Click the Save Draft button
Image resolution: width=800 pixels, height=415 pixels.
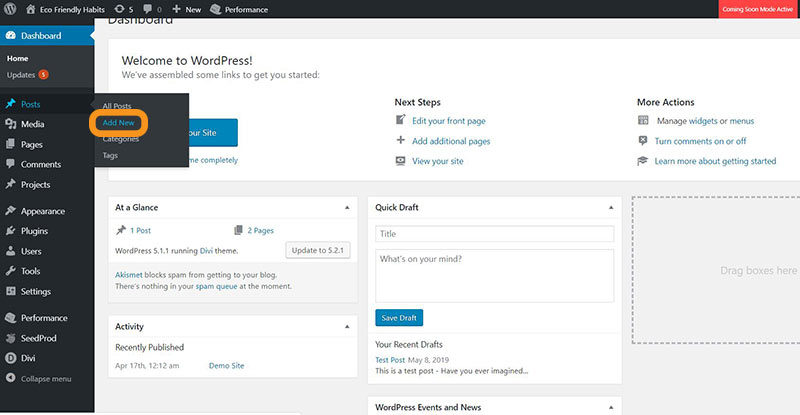click(399, 318)
